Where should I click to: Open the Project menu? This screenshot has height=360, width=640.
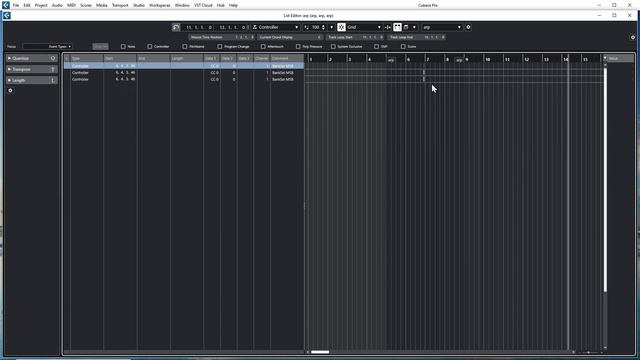41,5
